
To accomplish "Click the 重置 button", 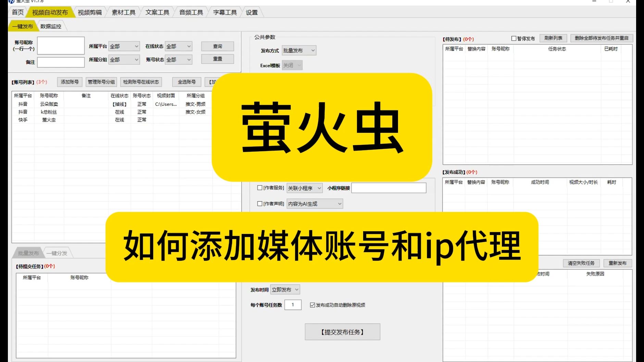I will tap(218, 59).
